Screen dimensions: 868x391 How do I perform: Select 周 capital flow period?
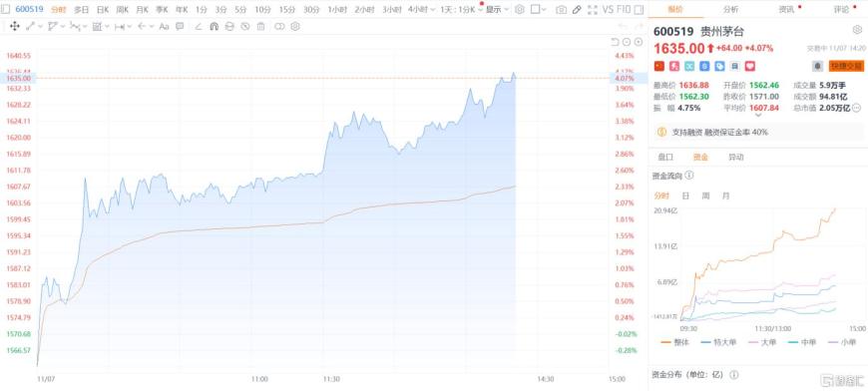705,195
